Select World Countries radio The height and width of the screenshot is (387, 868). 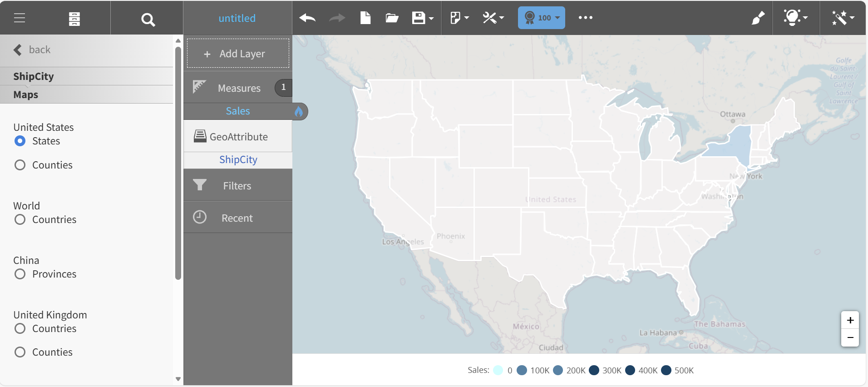pos(20,219)
